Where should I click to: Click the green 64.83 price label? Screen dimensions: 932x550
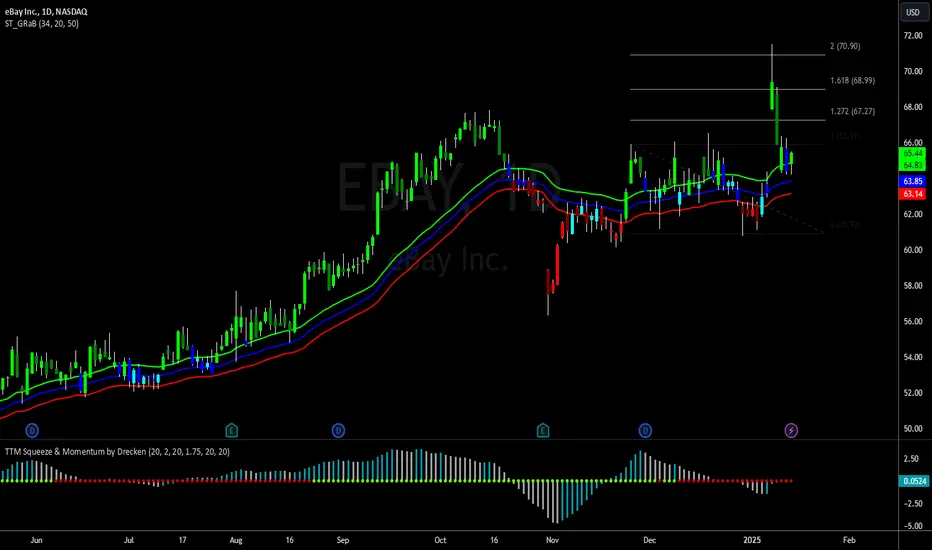pyautogui.click(x=913, y=165)
